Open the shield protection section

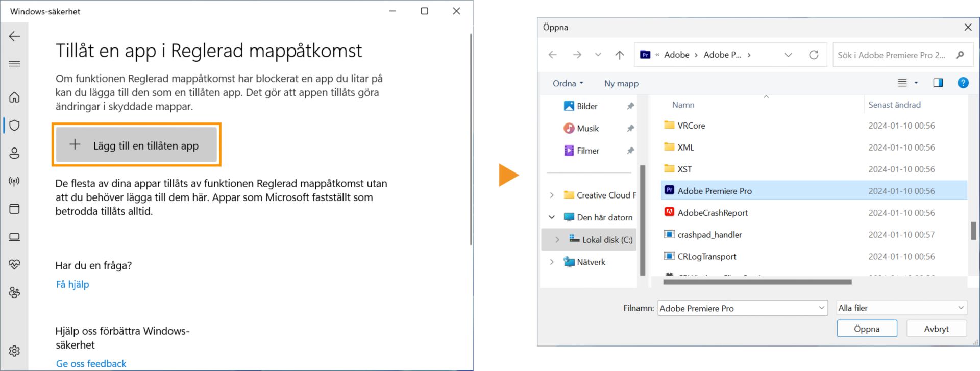(14, 125)
